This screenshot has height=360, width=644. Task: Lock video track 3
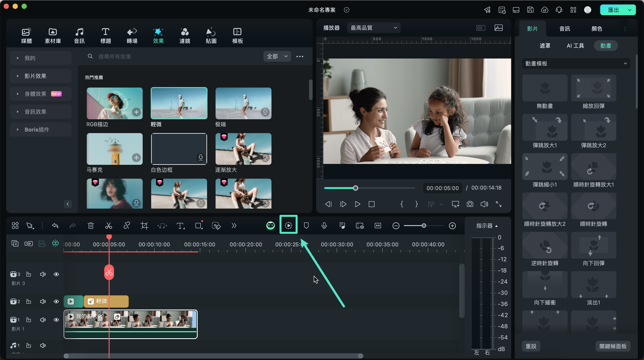point(28,274)
